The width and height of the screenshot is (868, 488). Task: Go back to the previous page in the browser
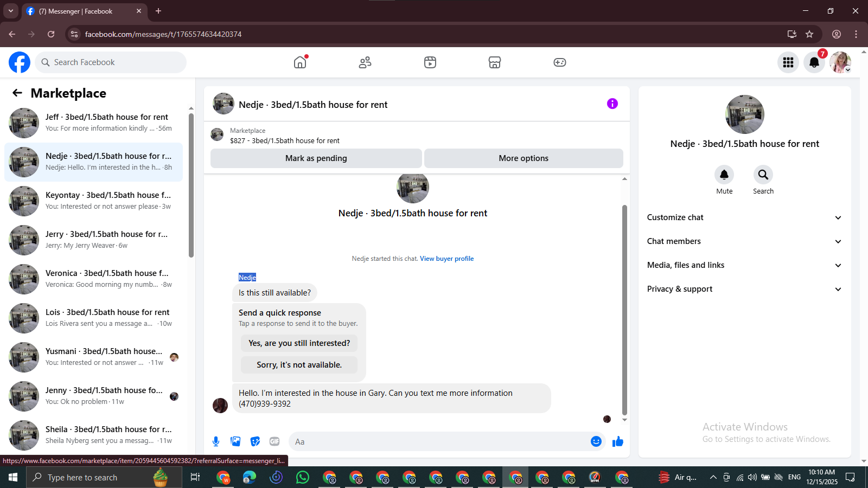pyautogui.click(x=12, y=34)
